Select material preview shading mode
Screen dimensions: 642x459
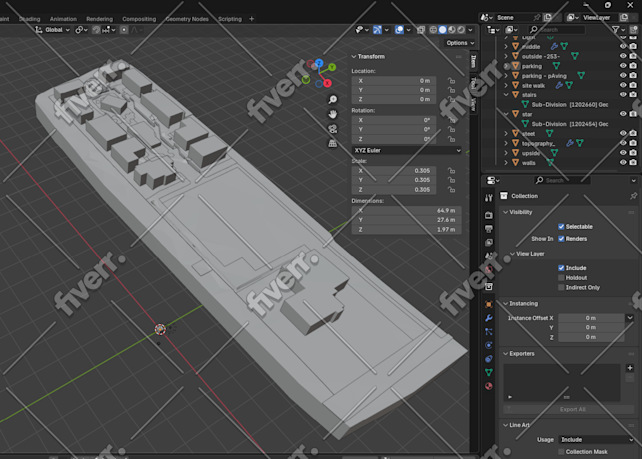coord(452,29)
